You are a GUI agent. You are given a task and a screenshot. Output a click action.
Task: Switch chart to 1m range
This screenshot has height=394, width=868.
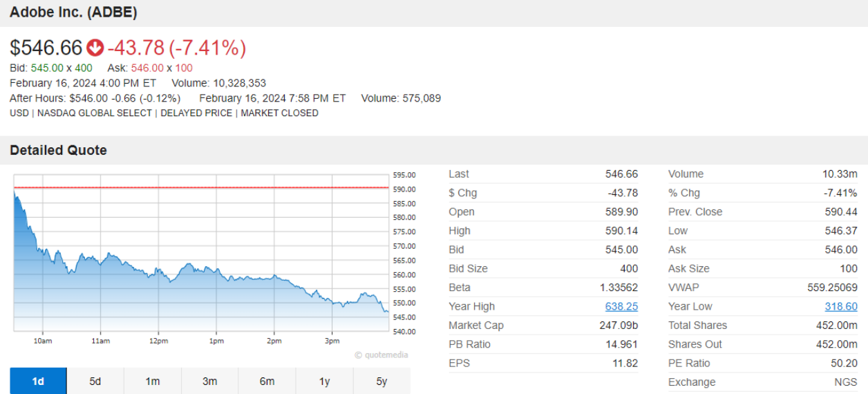click(153, 381)
